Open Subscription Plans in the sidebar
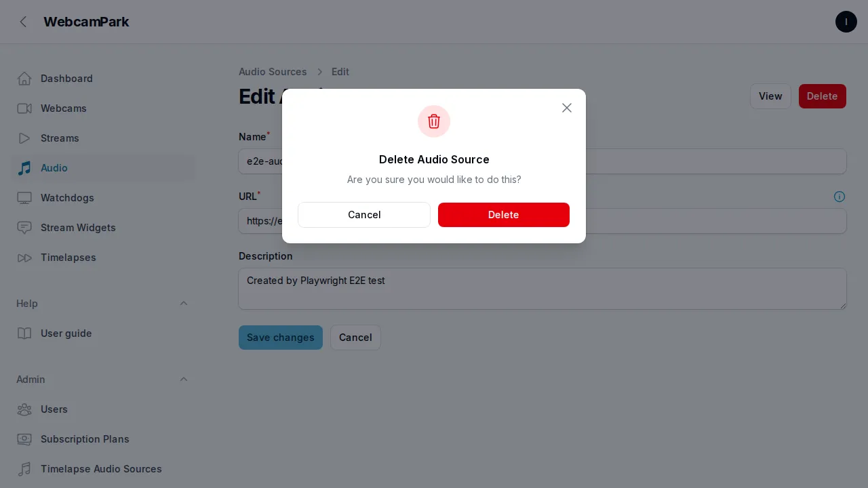The width and height of the screenshot is (868, 488). [103, 439]
